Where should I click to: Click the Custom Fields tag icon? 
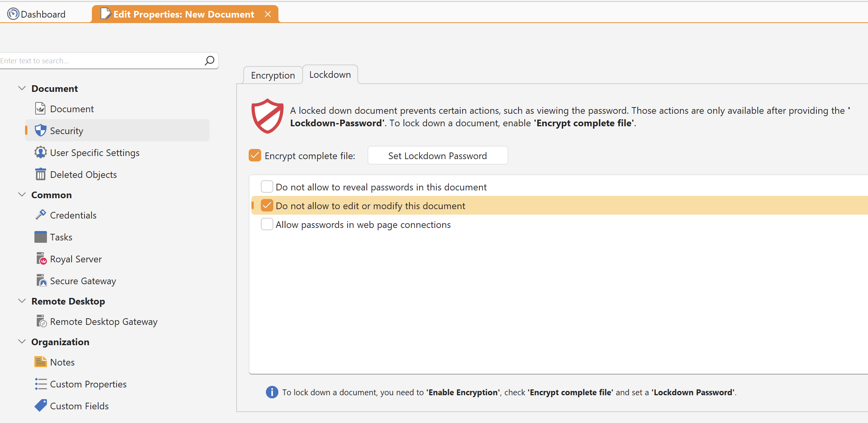click(x=41, y=406)
